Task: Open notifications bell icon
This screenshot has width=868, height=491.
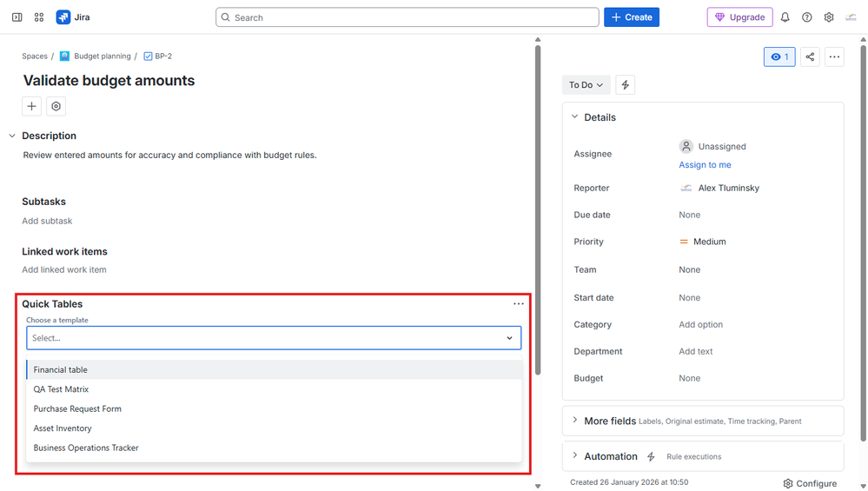Action: point(785,17)
